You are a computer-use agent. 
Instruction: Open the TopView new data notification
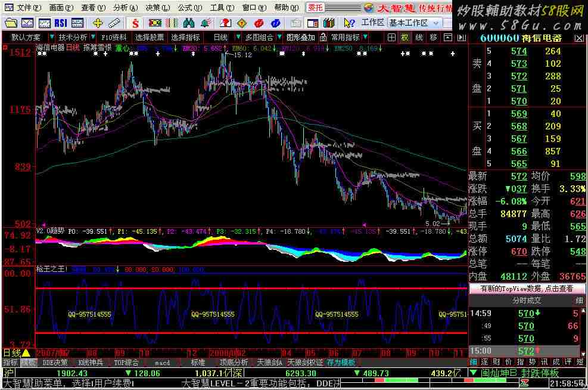527,288
